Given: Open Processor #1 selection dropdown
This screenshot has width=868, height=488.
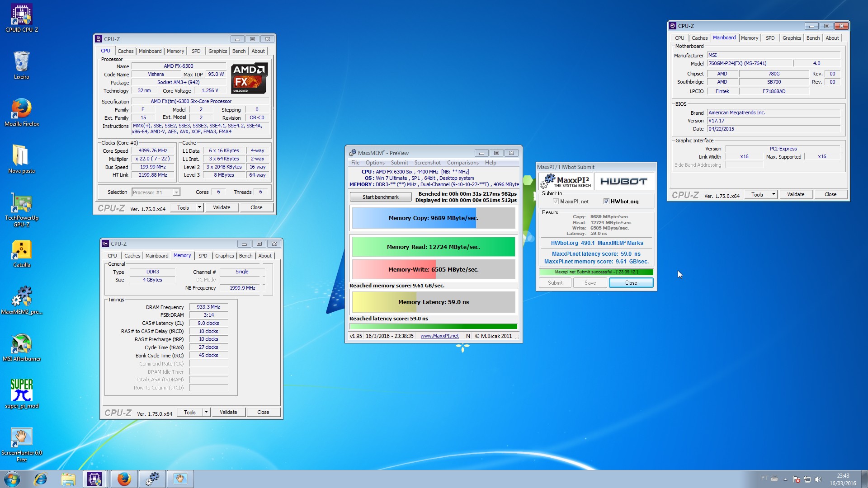Looking at the screenshot, I should click(156, 192).
